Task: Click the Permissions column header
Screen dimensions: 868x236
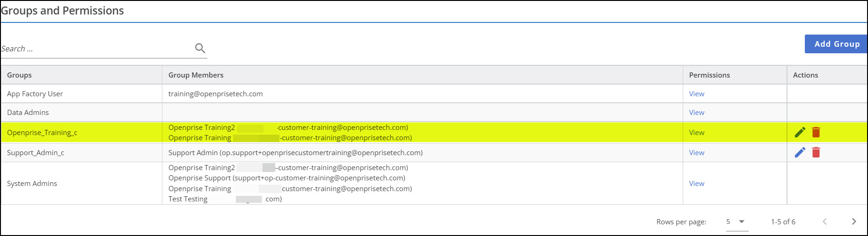Action: coord(709,75)
